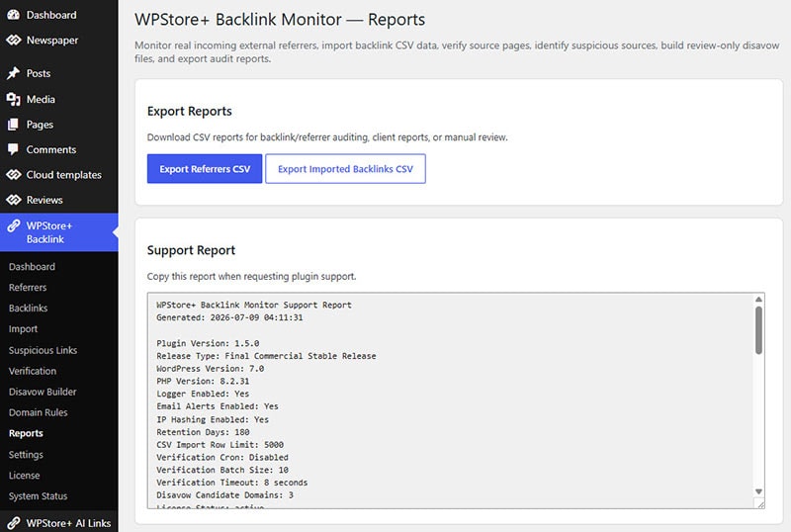Viewport: 791px width, 532px height.
Task: Open the Reviews menu item
Action: pos(44,200)
